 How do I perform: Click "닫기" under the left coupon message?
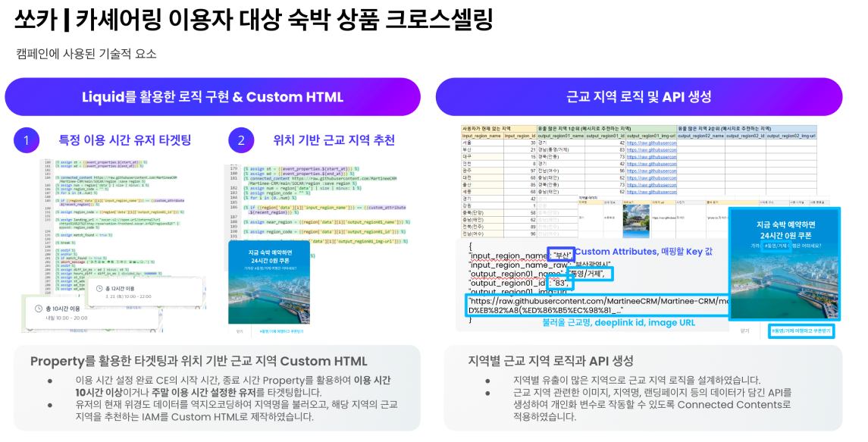coord(239,330)
